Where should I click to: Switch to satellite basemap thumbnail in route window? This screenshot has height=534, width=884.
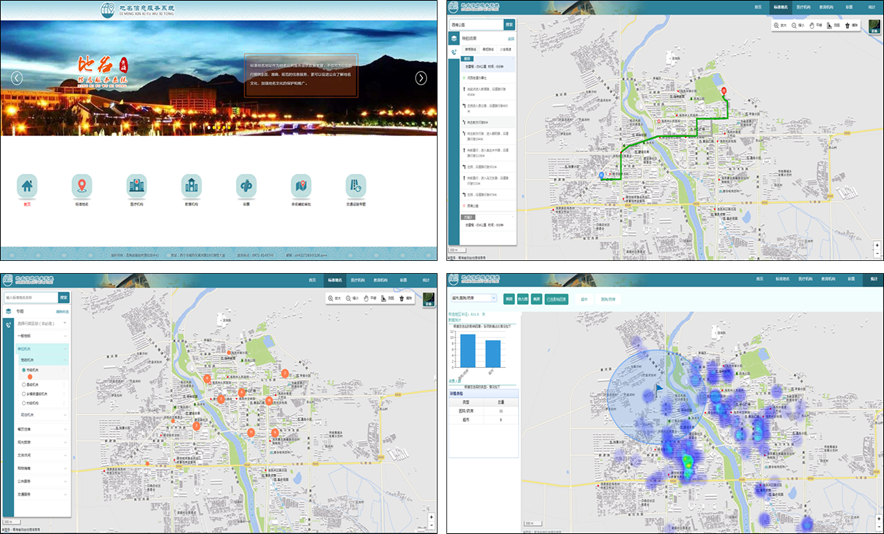pos(874,27)
